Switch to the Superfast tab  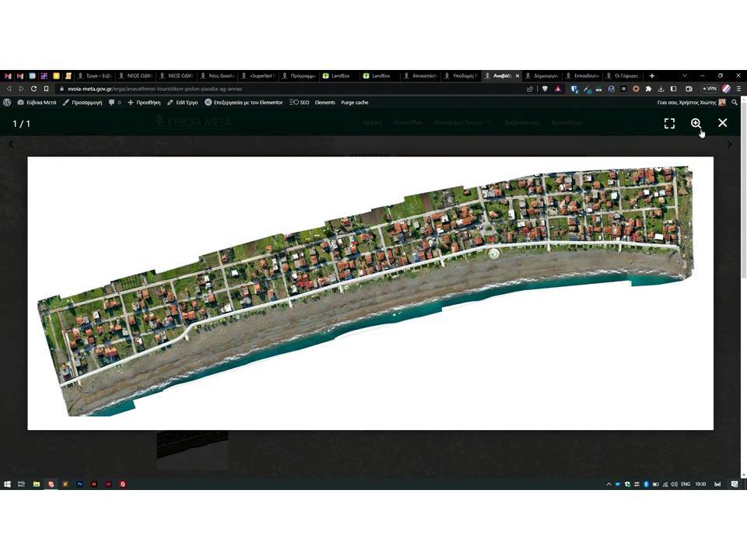pos(258,75)
